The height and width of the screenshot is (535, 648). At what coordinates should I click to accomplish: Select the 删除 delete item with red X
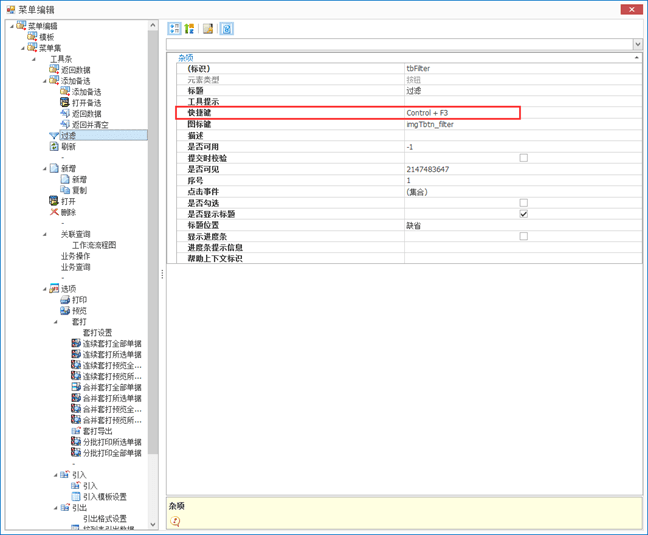tap(67, 212)
